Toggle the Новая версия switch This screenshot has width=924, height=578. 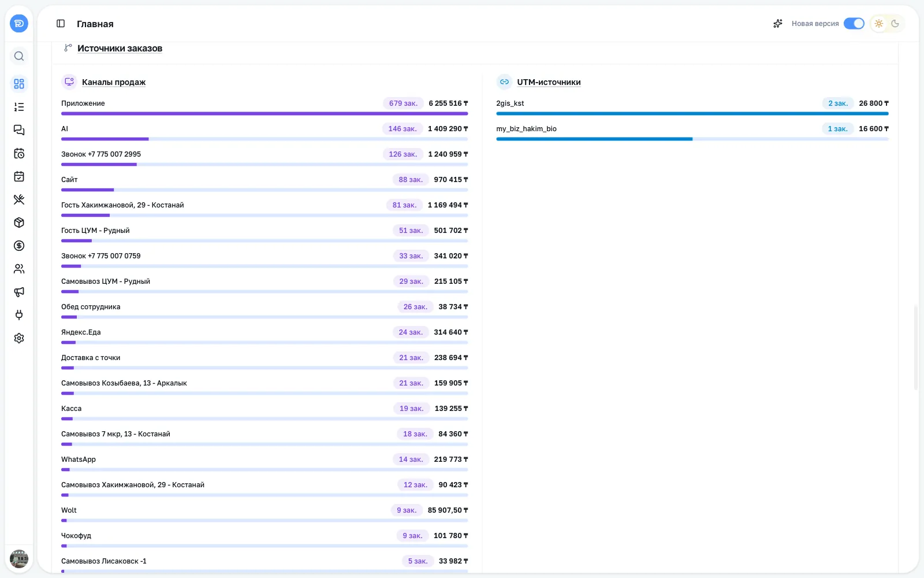click(x=854, y=24)
